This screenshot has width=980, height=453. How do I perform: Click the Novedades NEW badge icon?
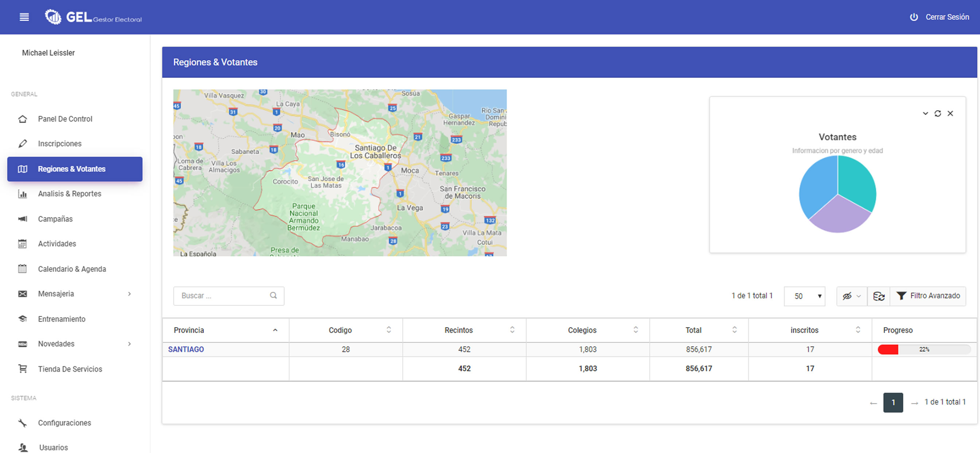click(23, 344)
